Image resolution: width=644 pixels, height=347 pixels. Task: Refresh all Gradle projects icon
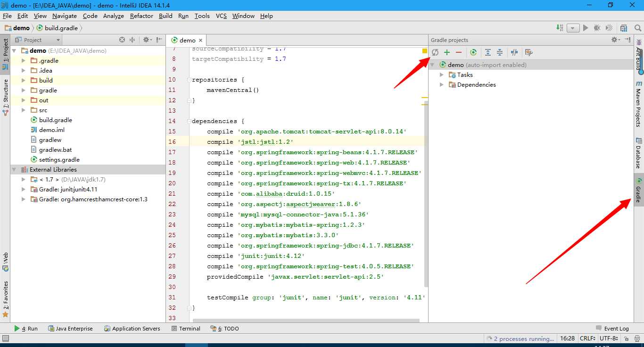tap(435, 52)
